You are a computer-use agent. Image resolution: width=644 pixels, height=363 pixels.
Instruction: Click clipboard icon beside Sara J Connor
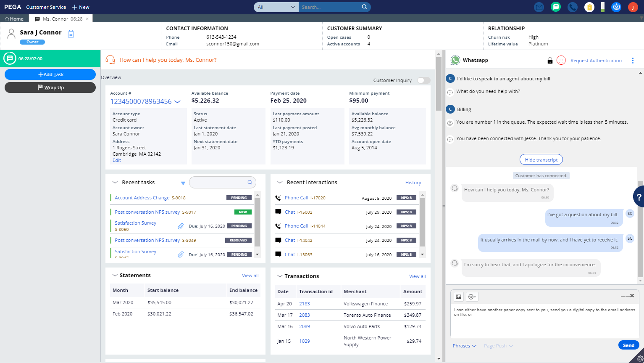(x=71, y=34)
